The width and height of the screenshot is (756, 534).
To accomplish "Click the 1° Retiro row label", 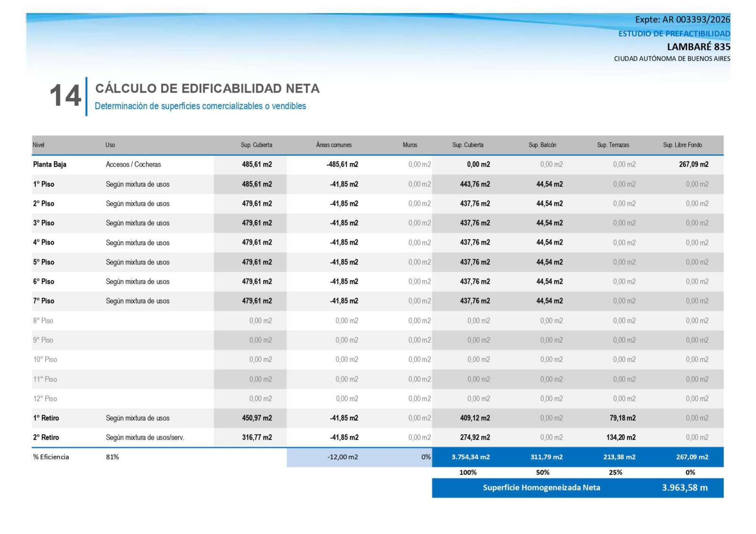I will (46, 418).
